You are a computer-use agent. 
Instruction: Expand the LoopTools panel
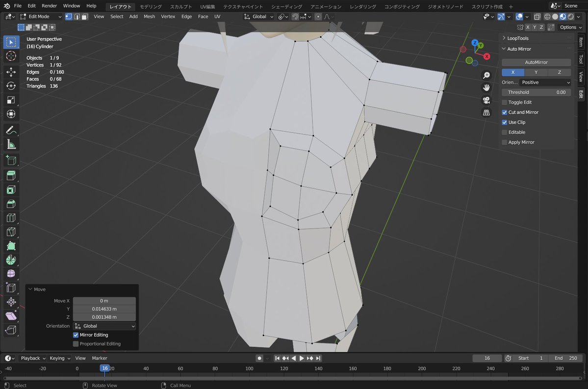[517, 38]
